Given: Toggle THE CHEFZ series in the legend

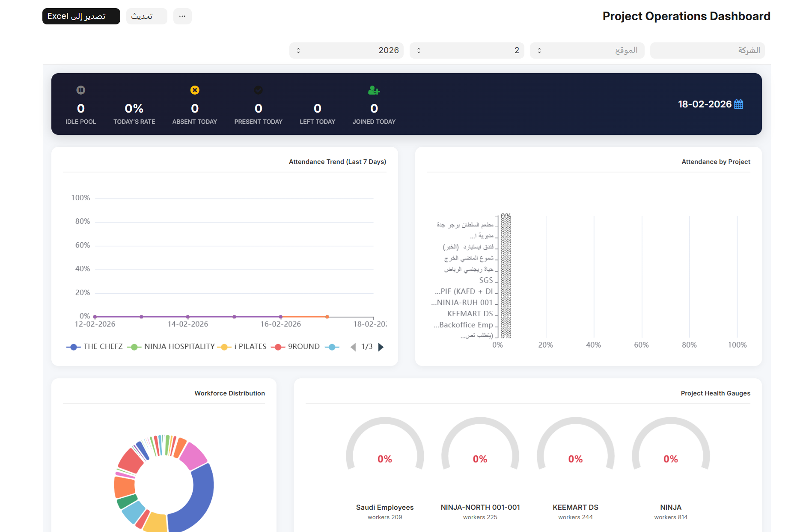Looking at the screenshot, I should (103, 347).
